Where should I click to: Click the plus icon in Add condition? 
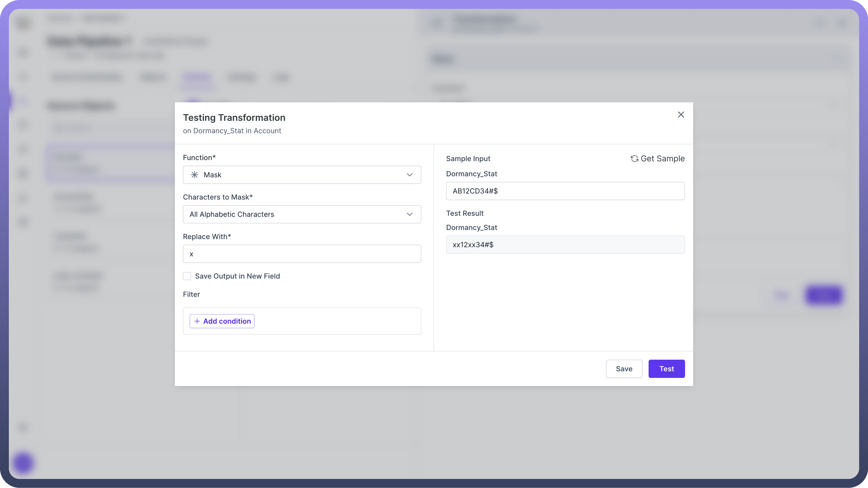coord(197,321)
